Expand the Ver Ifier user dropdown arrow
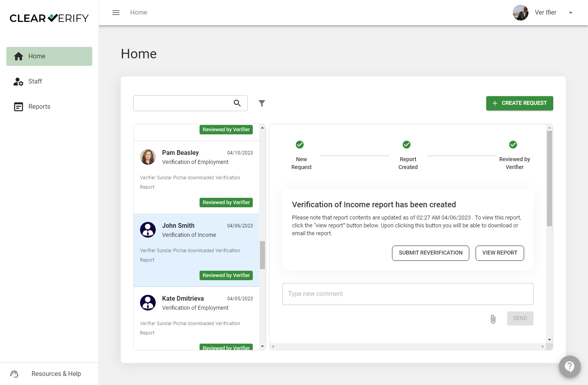 [571, 13]
